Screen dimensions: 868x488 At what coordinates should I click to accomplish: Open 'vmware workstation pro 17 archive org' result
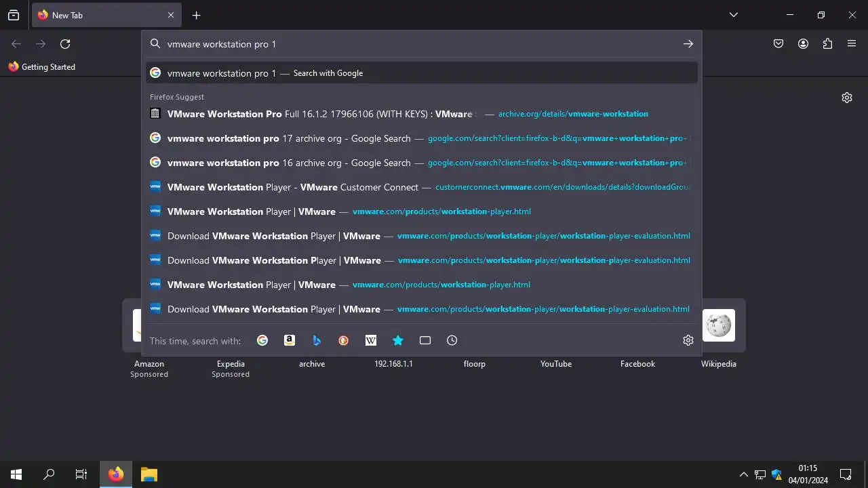tap(422, 138)
